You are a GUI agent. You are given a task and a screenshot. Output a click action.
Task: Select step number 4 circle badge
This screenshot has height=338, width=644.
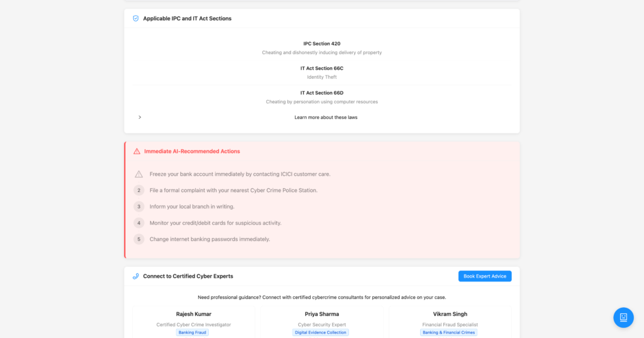point(139,223)
